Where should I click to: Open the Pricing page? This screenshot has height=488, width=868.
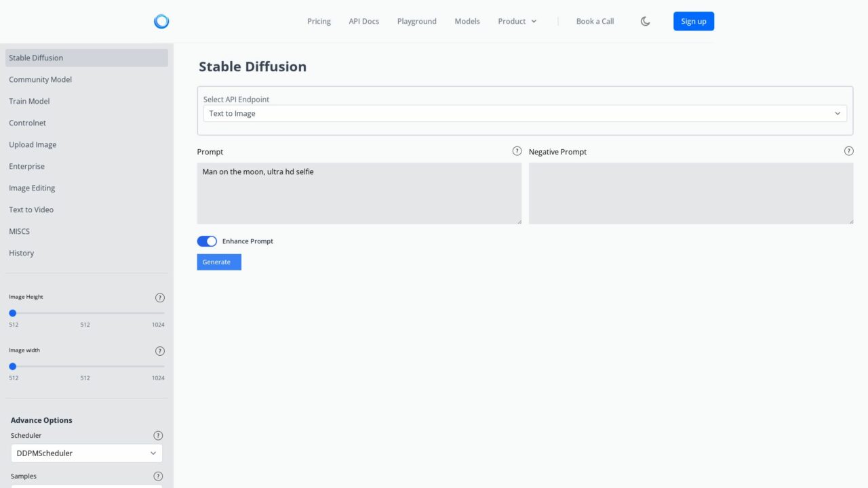coord(319,21)
